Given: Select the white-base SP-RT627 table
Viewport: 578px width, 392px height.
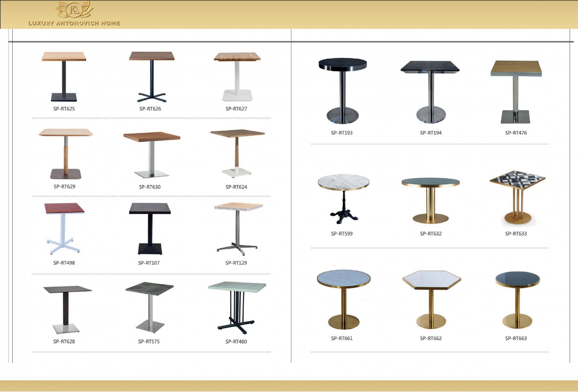Looking at the screenshot, I should pos(237,76).
